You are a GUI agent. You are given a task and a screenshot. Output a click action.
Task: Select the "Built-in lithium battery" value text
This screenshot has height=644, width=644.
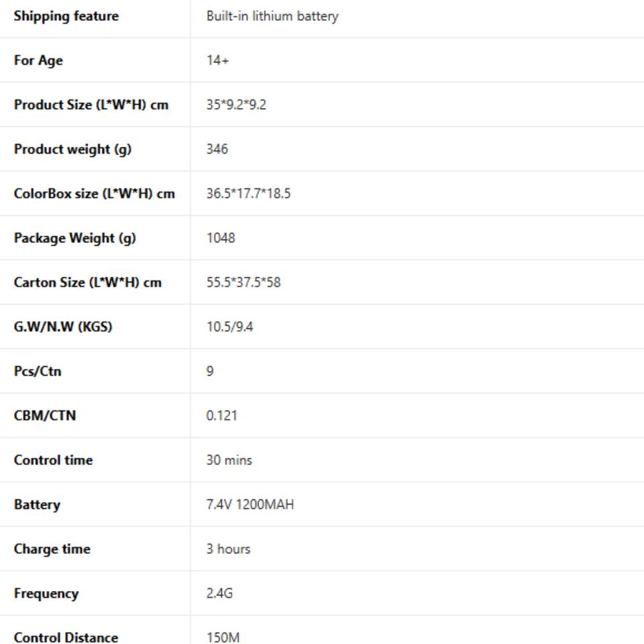pos(272,16)
